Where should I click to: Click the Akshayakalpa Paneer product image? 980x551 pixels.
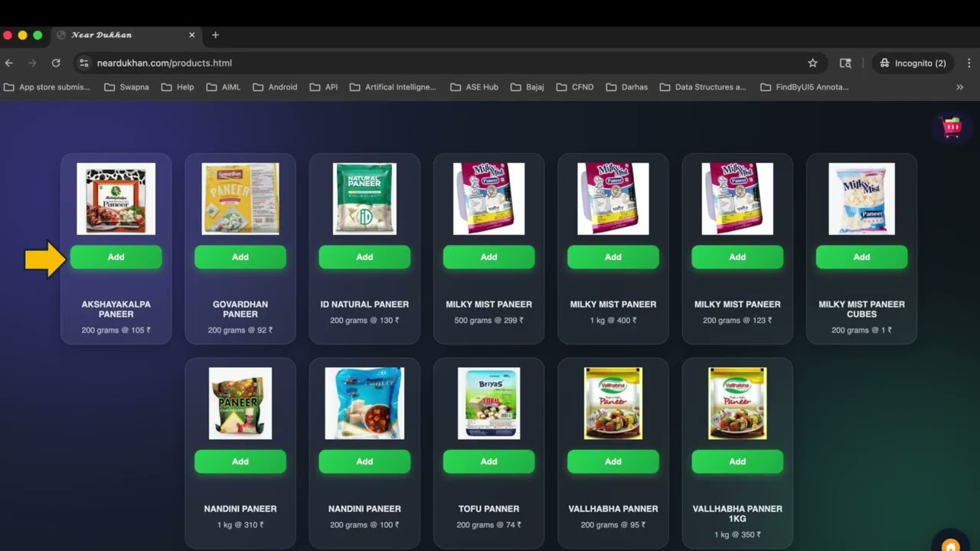point(116,199)
